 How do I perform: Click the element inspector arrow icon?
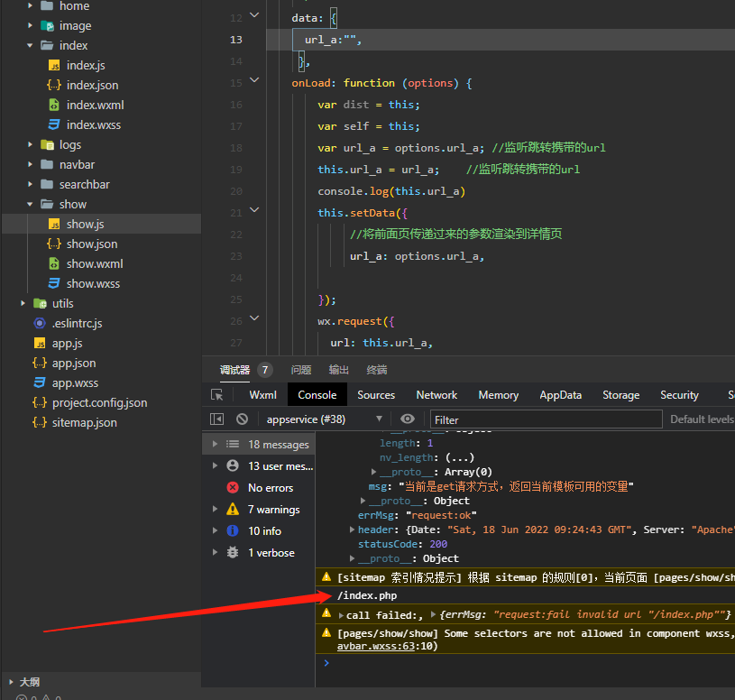tap(217, 395)
